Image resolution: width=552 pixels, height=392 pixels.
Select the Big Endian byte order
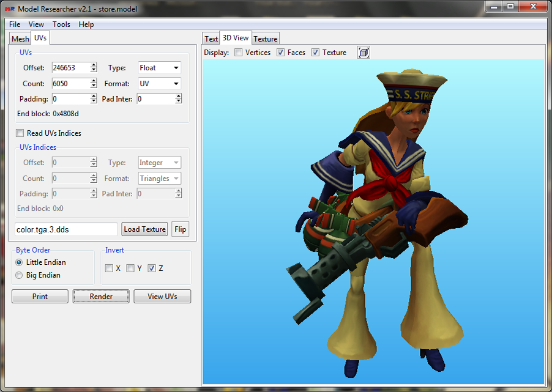tap(19, 275)
